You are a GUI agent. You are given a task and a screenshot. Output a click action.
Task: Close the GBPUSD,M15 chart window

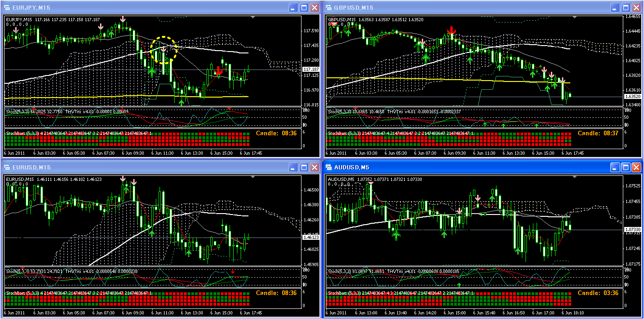pos(637,7)
